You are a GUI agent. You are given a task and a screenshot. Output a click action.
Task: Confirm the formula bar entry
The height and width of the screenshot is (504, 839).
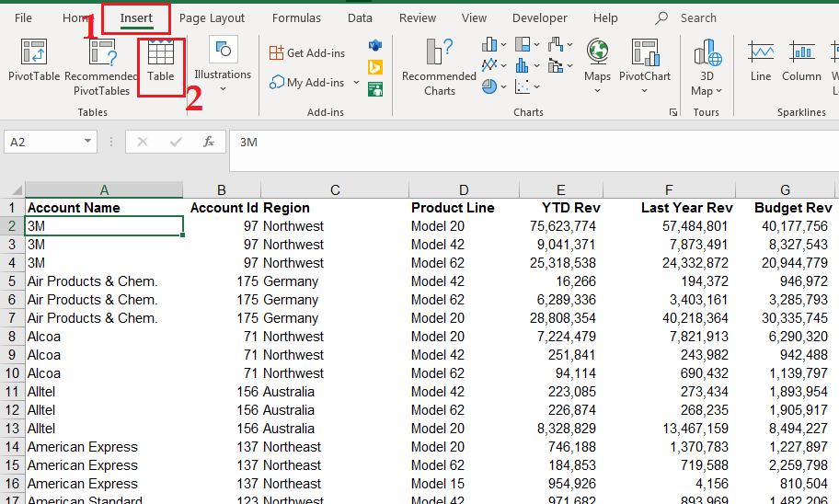pos(176,142)
